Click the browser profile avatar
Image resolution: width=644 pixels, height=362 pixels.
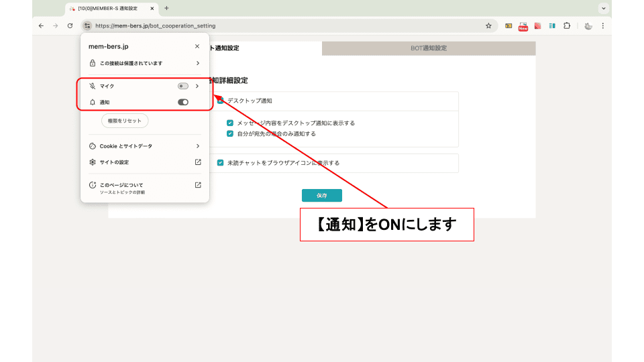pos(588,25)
